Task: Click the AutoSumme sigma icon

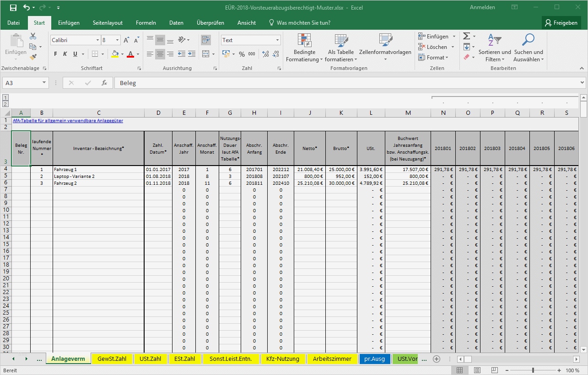Action: point(466,36)
